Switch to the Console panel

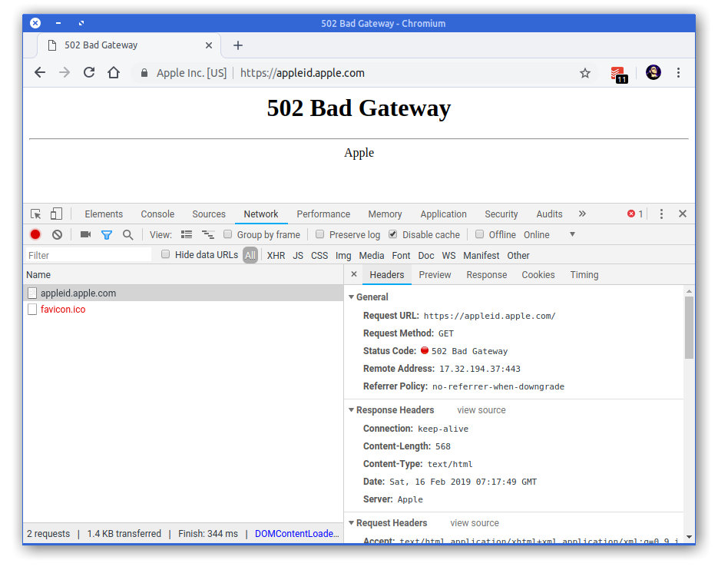click(x=157, y=214)
